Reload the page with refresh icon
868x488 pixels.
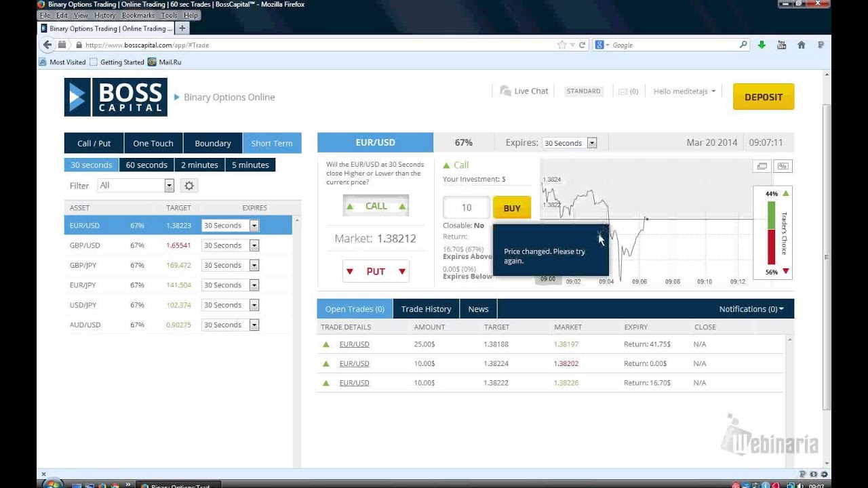582,45
